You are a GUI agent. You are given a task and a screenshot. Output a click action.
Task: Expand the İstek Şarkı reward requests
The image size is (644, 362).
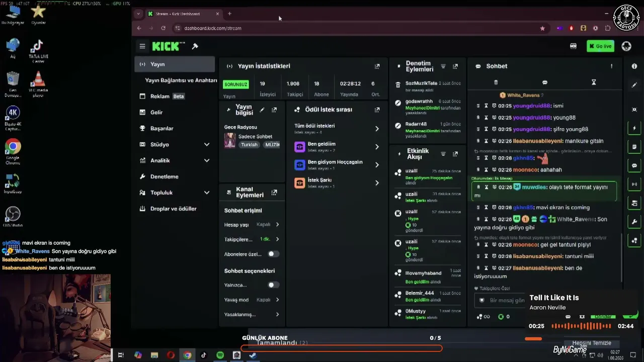click(x=337, y=183)
